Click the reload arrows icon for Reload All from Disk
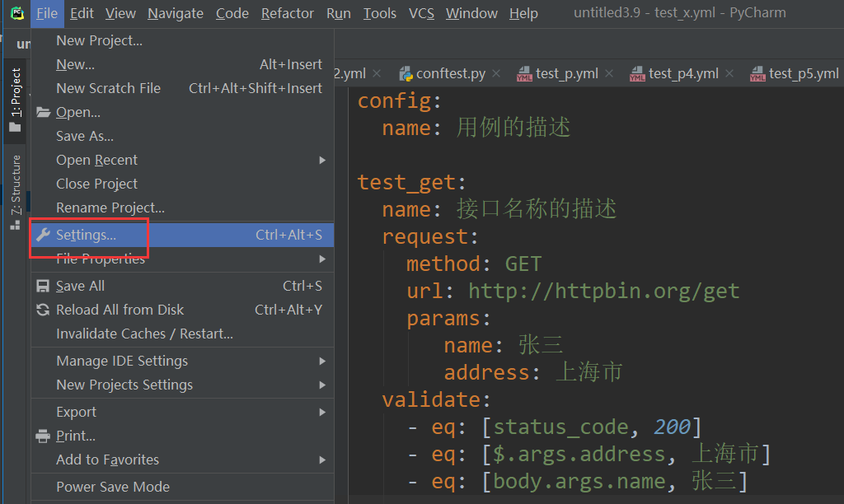Screen dimensions: 844x504 click(43, 310)
